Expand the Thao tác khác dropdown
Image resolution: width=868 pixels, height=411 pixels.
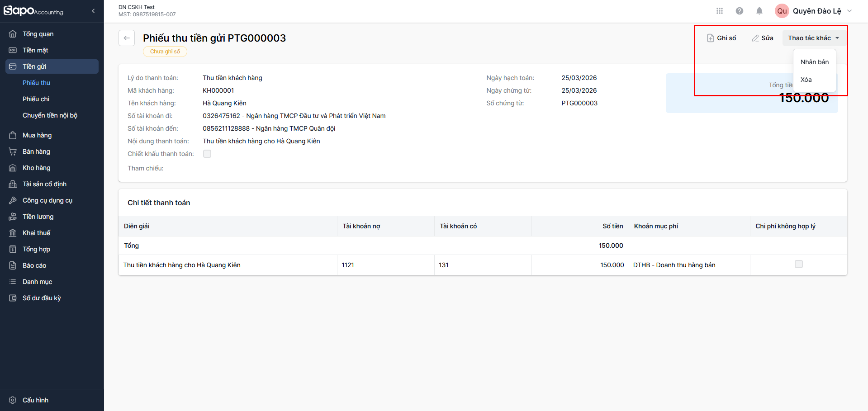pyautogui.click(x=813, y=38)
